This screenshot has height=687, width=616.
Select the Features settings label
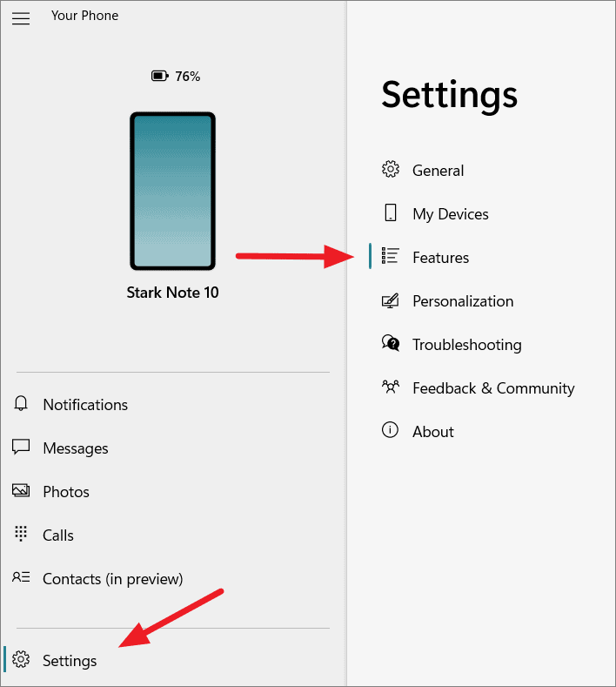(x=440, y=258)
